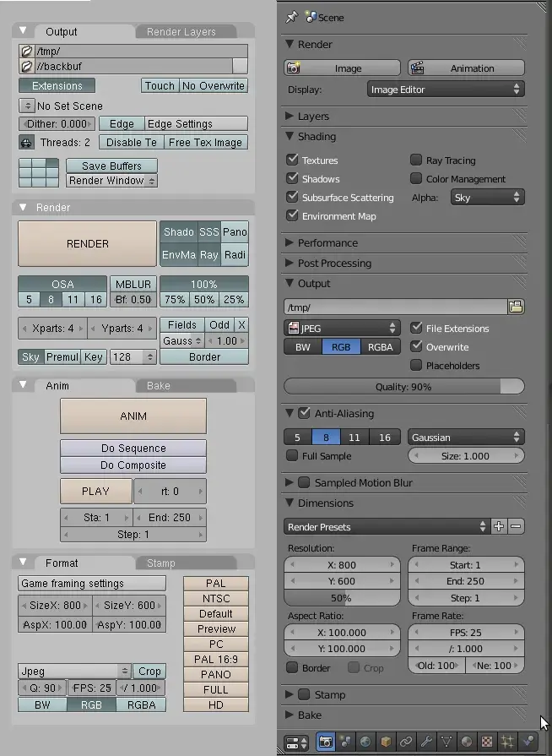Adjust the Quality 90% slider
552x756 pixels.
403,387
